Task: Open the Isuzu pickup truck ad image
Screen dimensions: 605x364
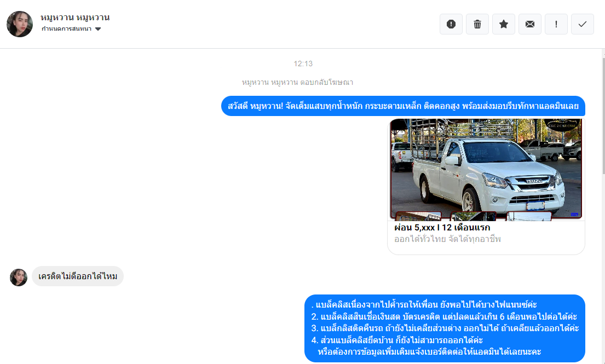Action: tap(486, 170)
